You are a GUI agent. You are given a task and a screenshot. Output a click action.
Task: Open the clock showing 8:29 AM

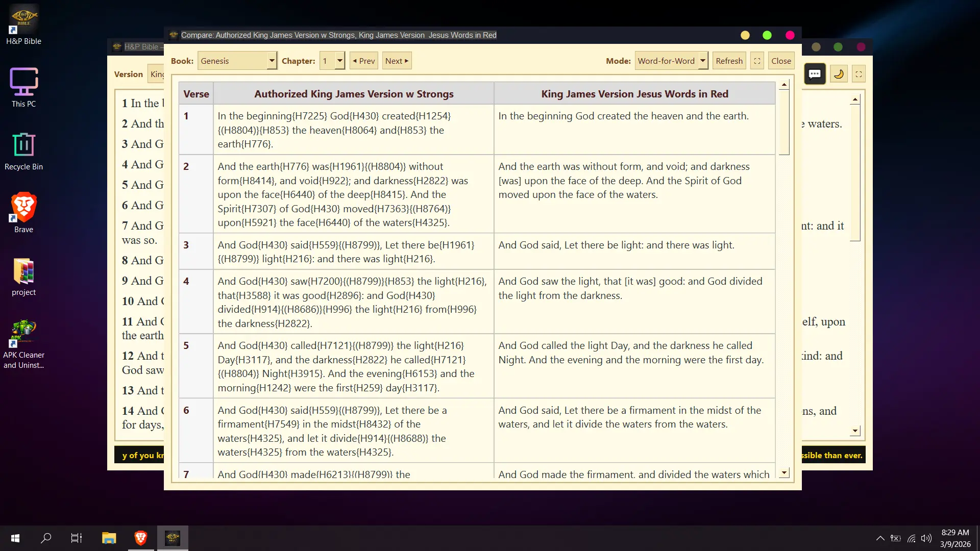955,538
